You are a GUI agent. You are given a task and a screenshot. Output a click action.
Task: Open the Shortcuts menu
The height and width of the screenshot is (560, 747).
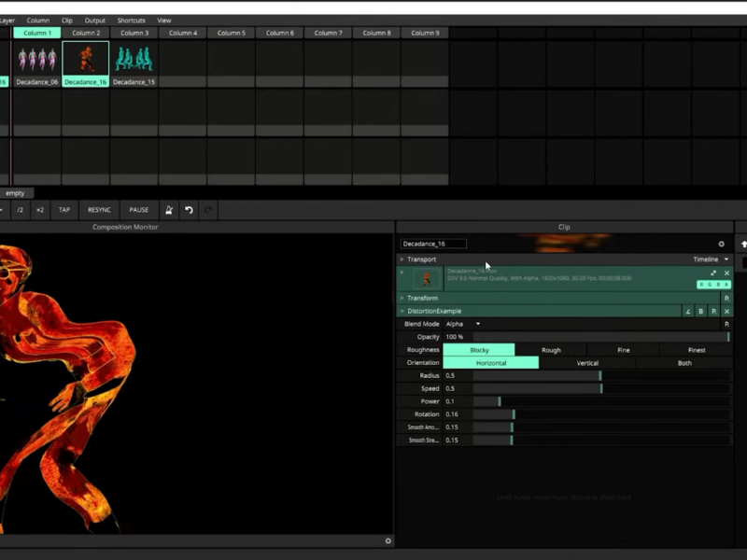pos(131,20)
